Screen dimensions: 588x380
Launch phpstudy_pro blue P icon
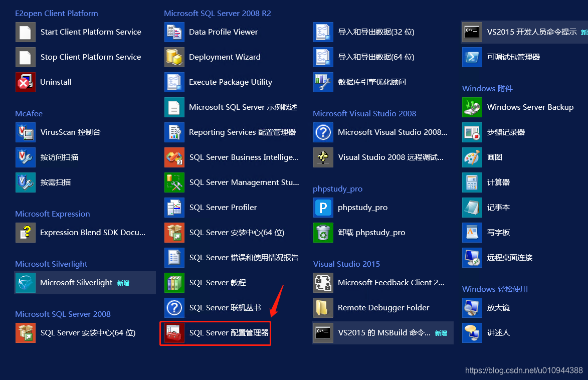click(323, 208)
